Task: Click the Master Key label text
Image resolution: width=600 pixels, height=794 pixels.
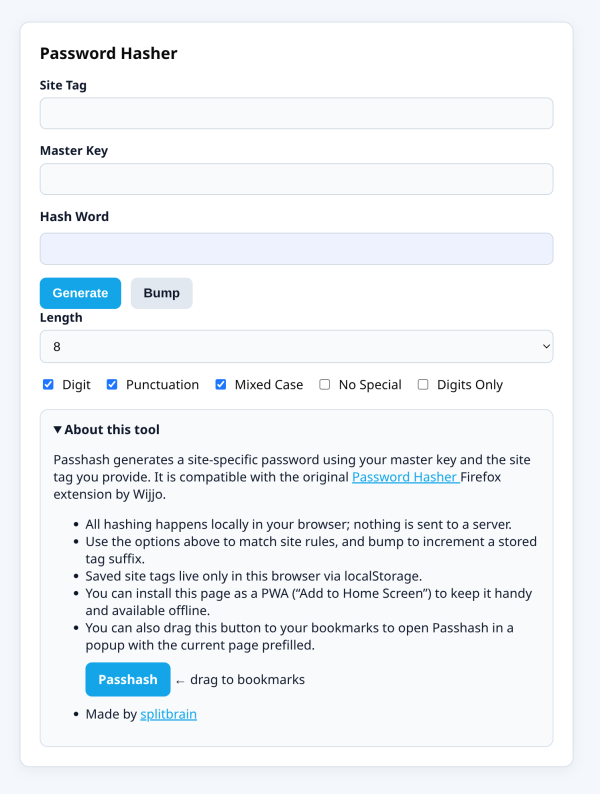Action: click(74, 151)
